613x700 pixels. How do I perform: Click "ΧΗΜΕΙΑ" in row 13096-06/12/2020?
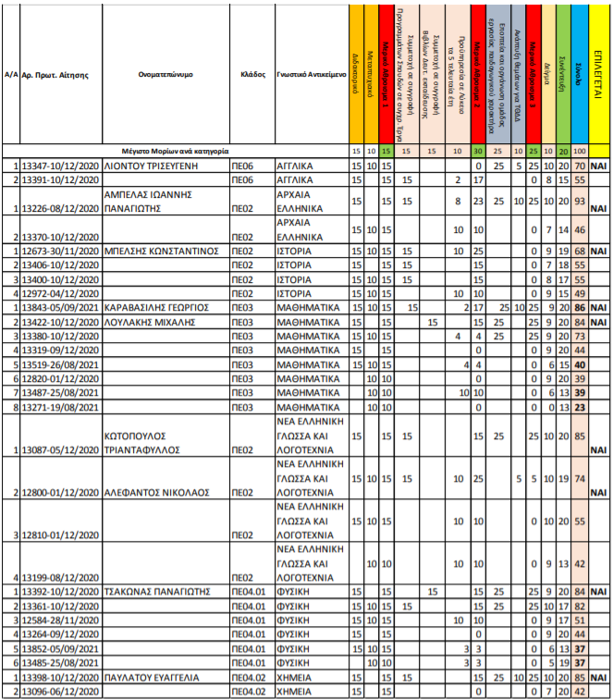[294, 692]
